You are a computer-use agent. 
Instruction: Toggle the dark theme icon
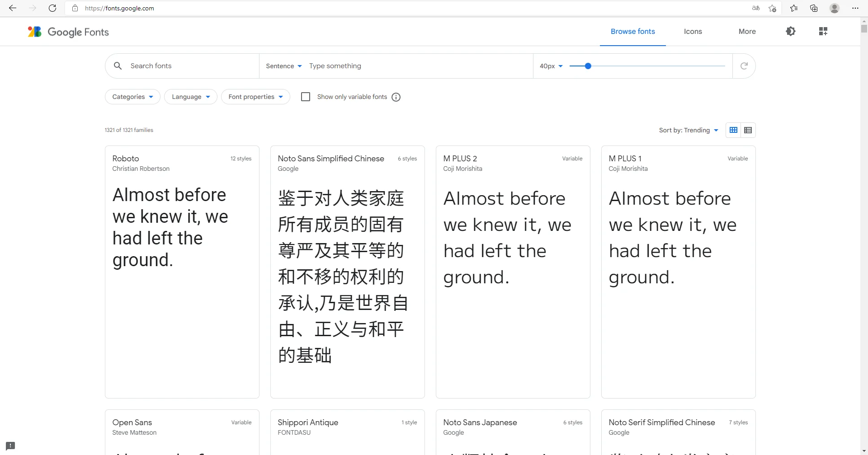pyautogui.click(x=791, y=31)
